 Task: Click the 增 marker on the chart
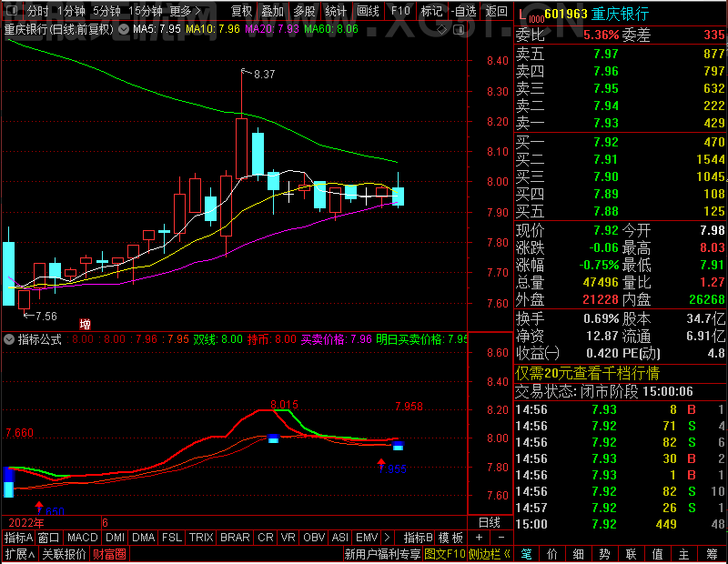point(85,324)
